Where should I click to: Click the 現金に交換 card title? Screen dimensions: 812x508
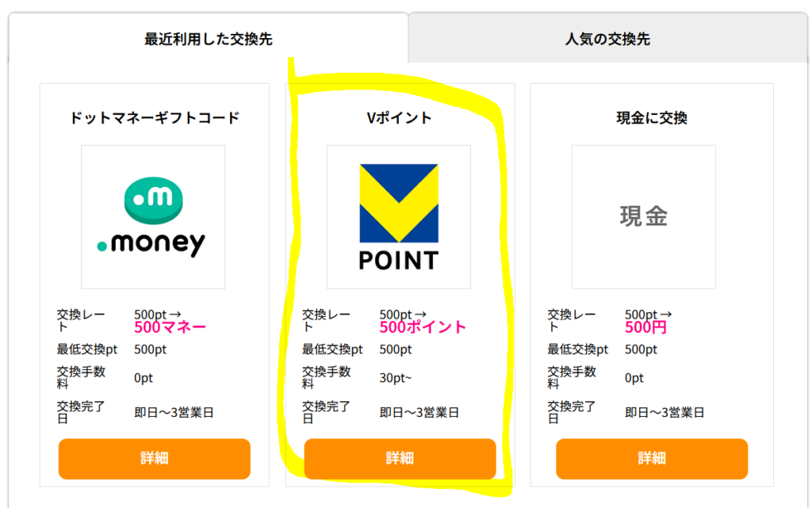click(652, 118)
